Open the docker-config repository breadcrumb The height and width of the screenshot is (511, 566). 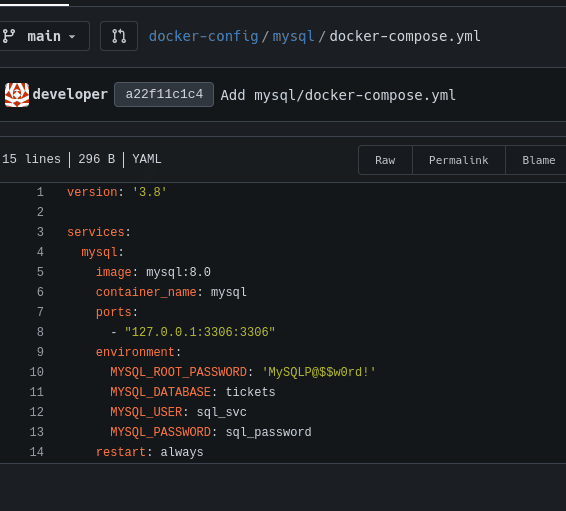204,36
